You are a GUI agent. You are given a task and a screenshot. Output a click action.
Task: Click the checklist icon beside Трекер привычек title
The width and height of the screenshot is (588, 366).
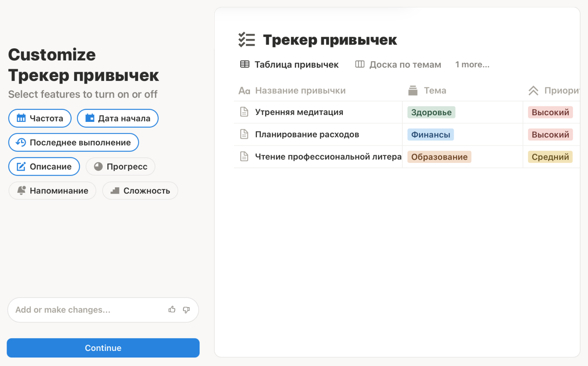247,39
